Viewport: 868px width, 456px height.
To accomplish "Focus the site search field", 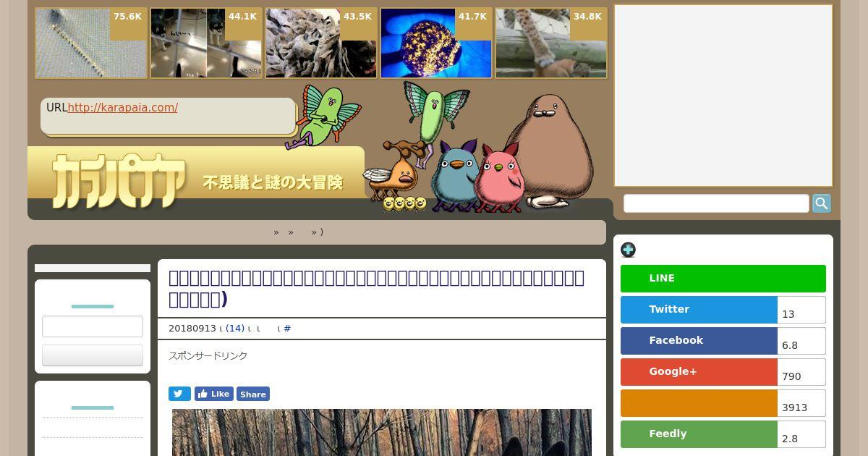I will (716, 203).
